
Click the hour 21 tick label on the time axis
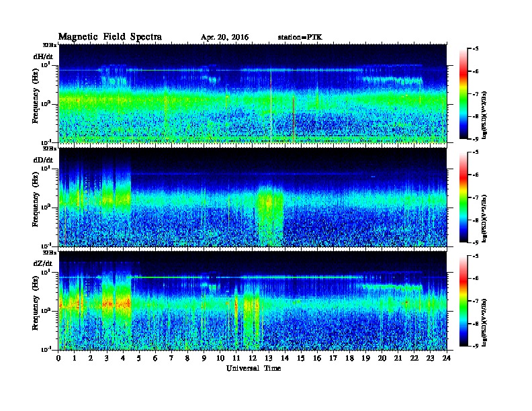click(398, 358)
